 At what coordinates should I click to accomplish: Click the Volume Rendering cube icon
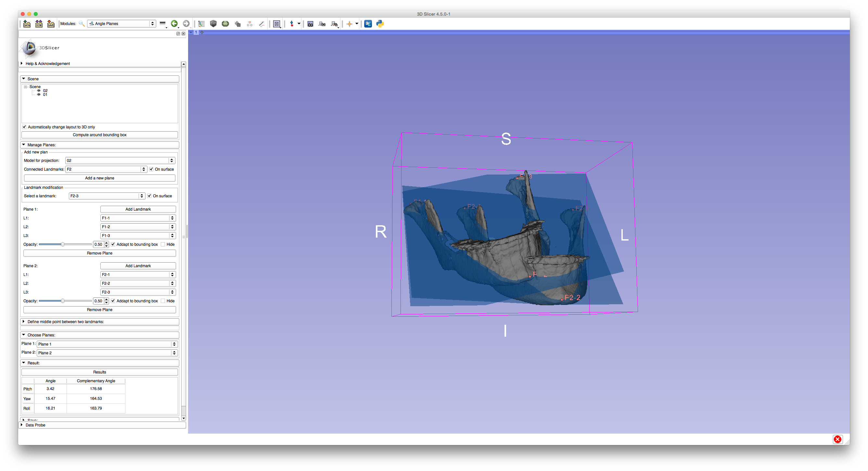(x=213, y=24)
